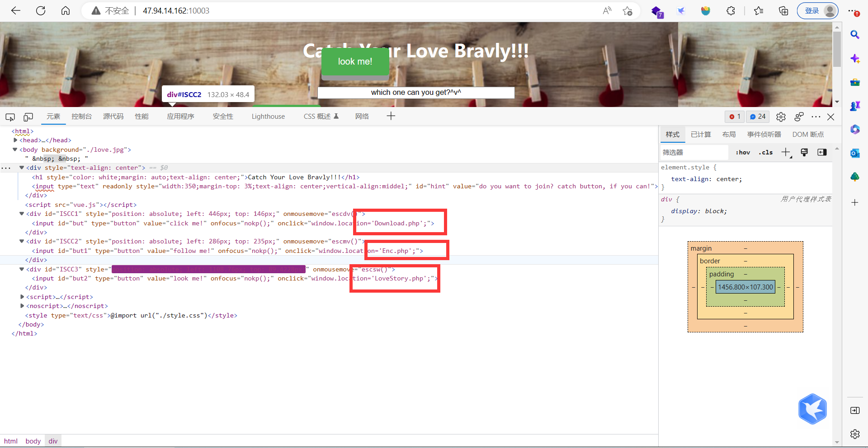The image size is (868, 448).
Task: Select html in the breadcrumb bar
Action: (x=11, y=441)
